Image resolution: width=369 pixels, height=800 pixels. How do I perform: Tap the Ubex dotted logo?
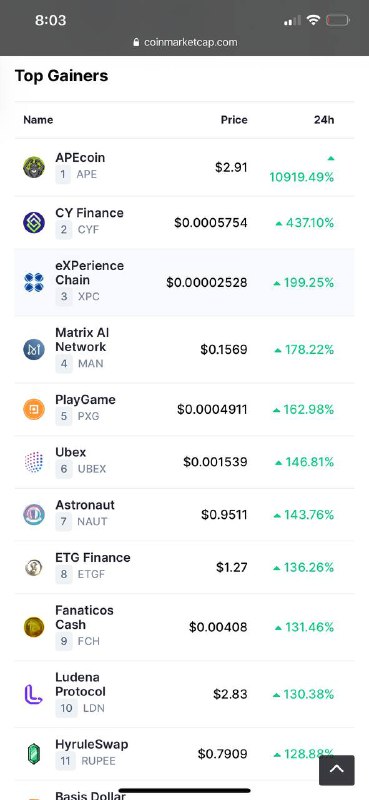[x=34, y=462]
